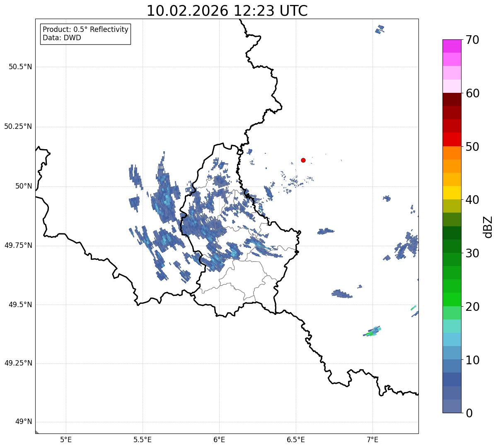Screen dimensions: 498x448
Task: Click the colorbar 'dBZ' axis label
Action: pos(488,226)
